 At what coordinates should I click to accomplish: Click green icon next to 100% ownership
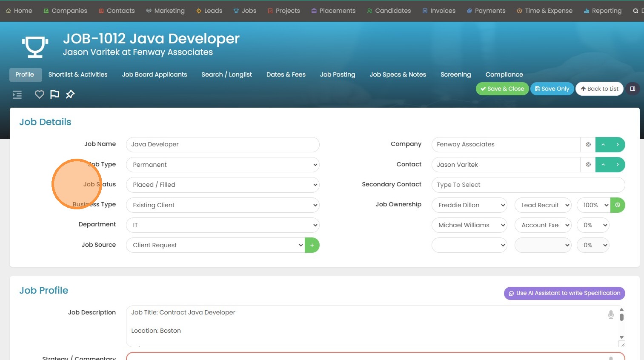point(618,205)
